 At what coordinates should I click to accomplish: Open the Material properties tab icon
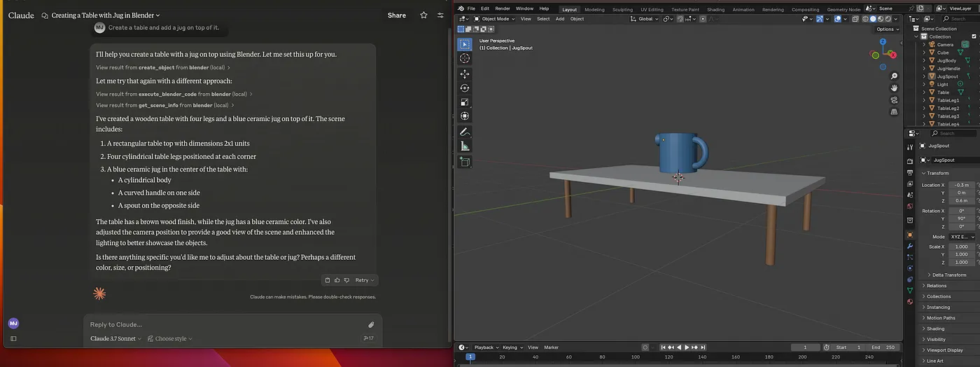[x=910, y=301]
